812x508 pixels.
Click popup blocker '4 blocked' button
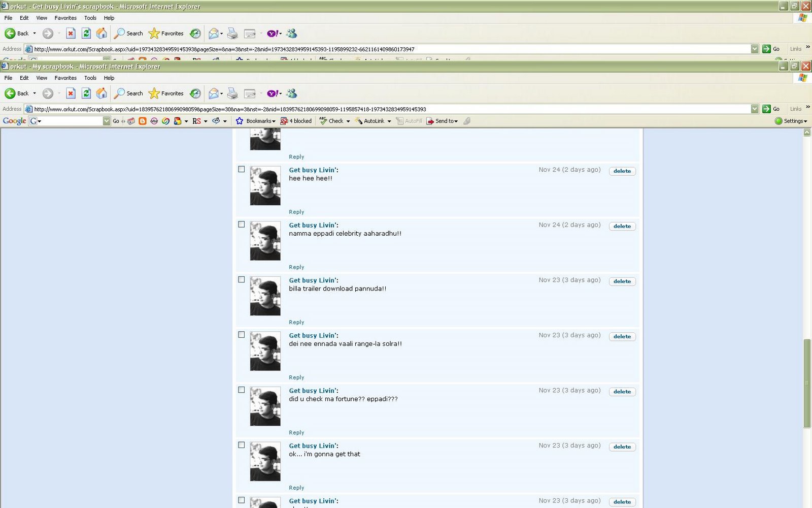pos(296,121)
